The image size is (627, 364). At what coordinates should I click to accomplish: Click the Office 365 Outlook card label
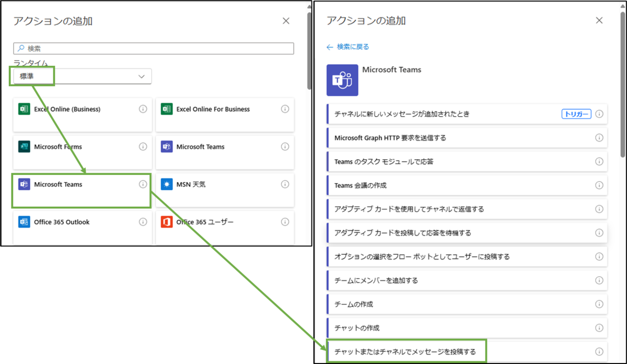[x=62, y=222]
